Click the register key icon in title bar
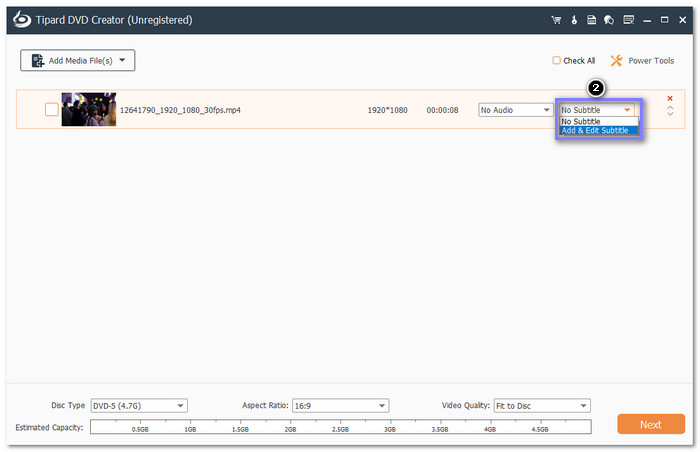Viewport: 700px width, 452px height. 574,20
